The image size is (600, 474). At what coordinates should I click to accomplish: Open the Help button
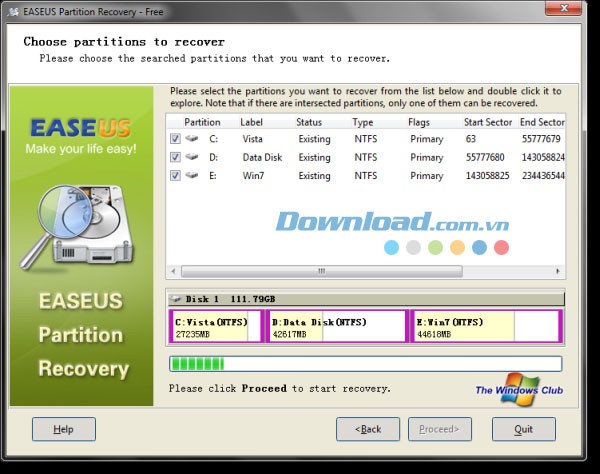pos(64,429)
